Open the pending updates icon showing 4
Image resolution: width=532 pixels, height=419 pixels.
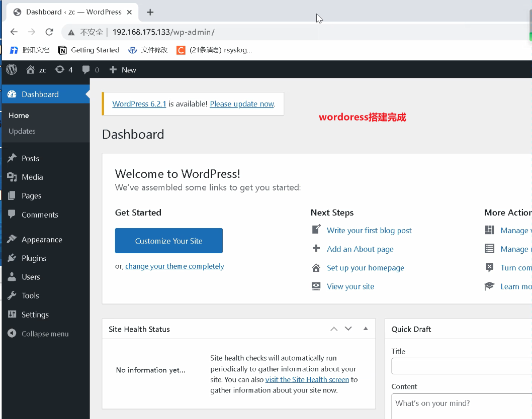click(x=64, y=70)
